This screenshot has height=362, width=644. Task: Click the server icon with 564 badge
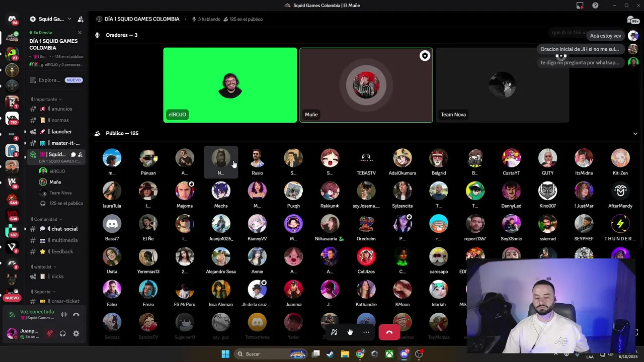tap(12, 199)
